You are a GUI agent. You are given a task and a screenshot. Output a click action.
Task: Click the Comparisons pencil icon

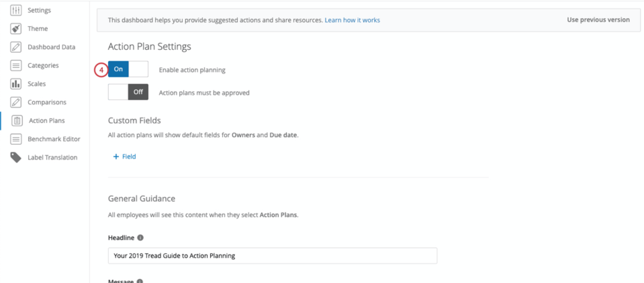16,102
